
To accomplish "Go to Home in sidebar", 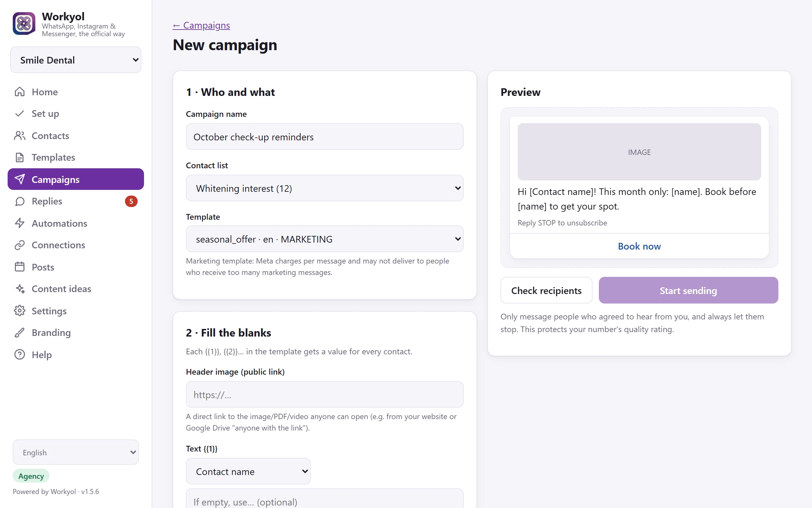I will click(x=76, y=92).
